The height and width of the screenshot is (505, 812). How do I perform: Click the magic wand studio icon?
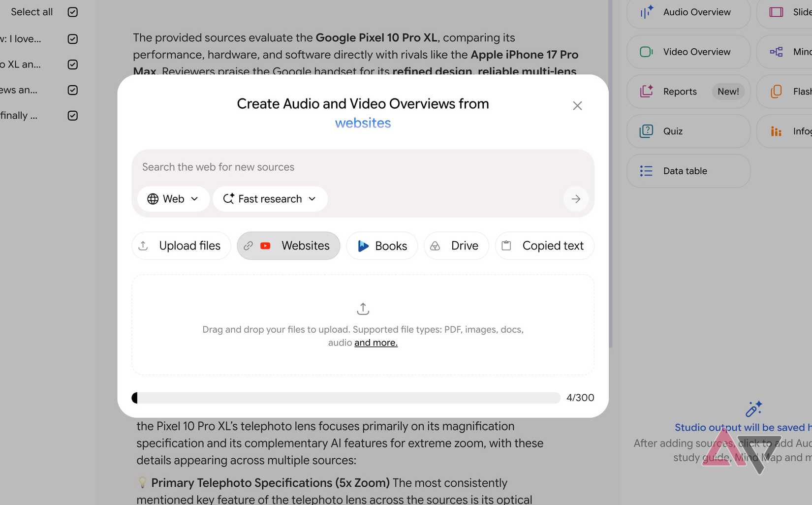(753, 409)
